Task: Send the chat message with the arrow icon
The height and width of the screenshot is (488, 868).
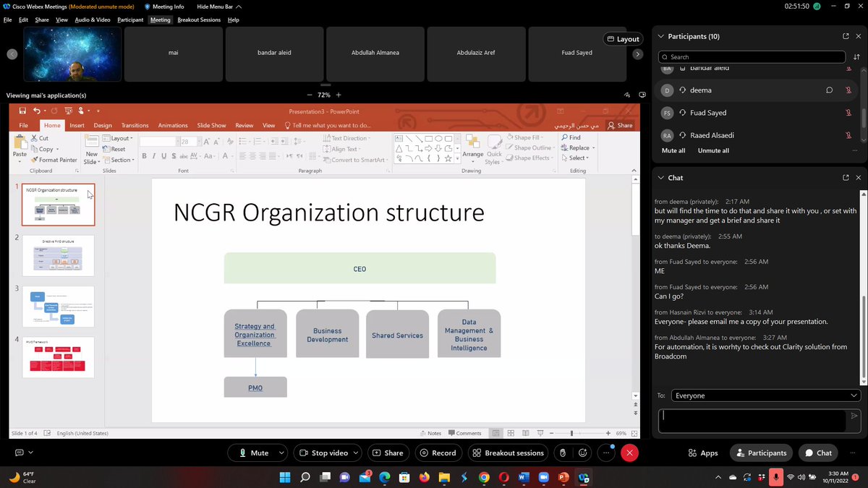Action: (x=854, y=416)
